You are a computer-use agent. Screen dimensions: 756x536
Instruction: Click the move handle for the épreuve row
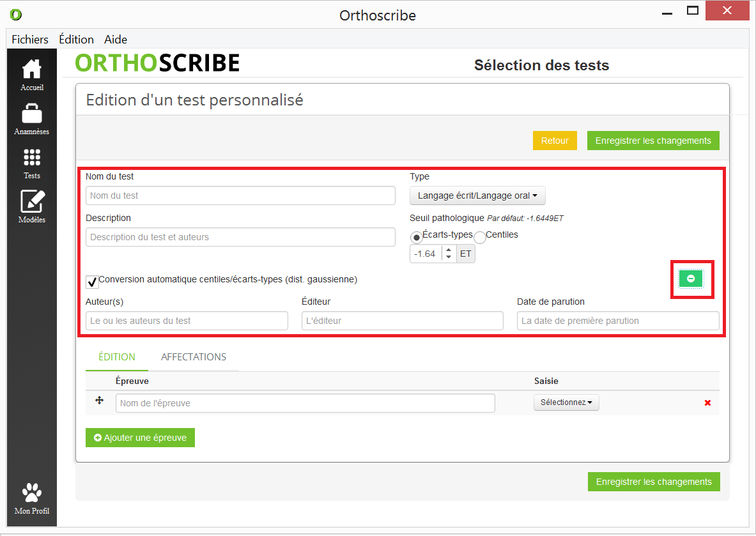pyautogui.click(x=99, y=400)
